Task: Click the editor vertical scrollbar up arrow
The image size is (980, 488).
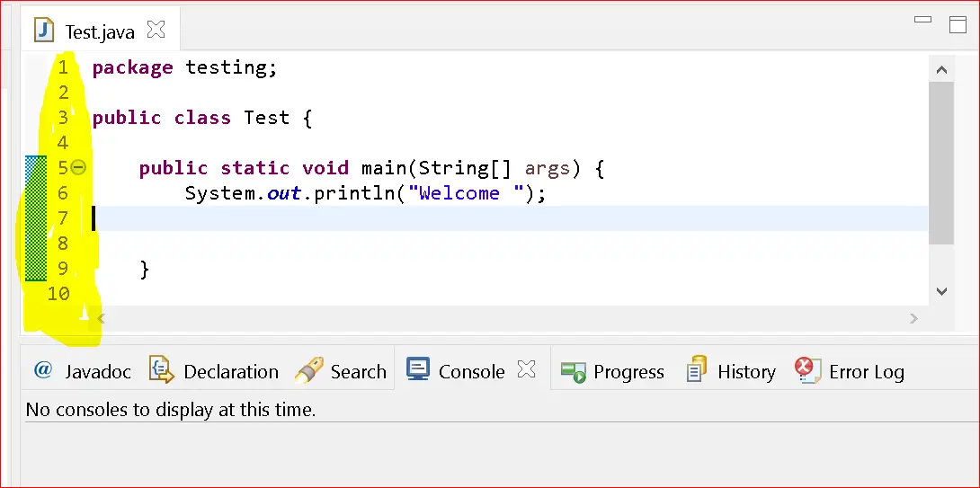Action: (941, 70)
